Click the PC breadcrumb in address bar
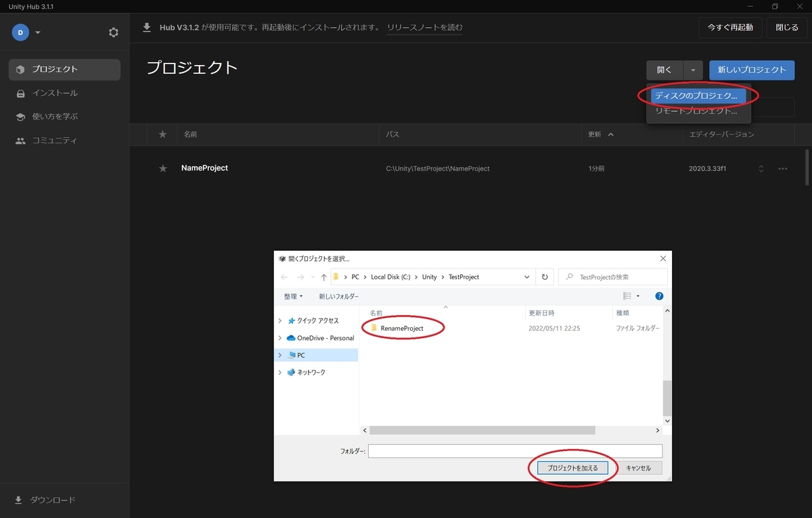The width and height of the screenshot is (812, 518). [355, 277]
